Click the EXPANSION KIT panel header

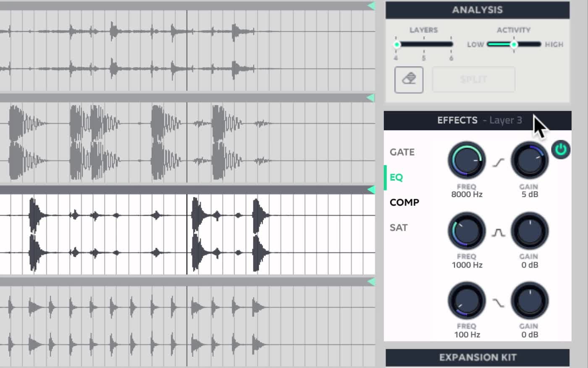(x=478, y=357)
